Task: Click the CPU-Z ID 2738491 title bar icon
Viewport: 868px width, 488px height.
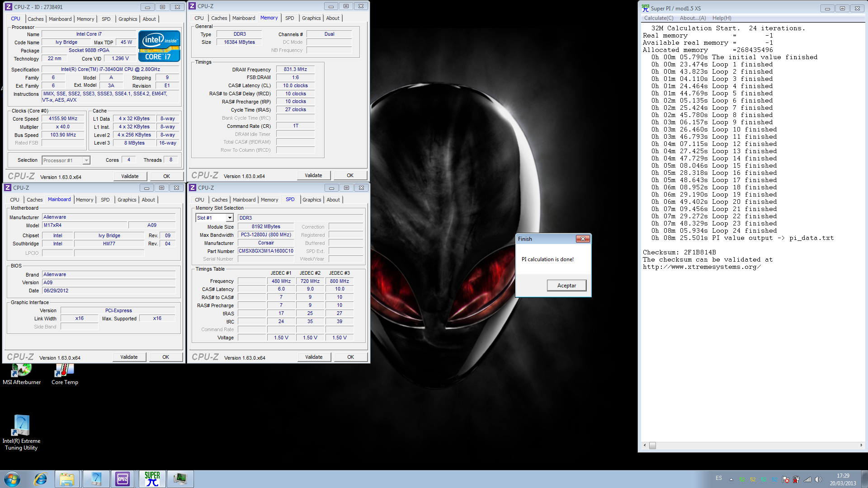Action: 9,7
